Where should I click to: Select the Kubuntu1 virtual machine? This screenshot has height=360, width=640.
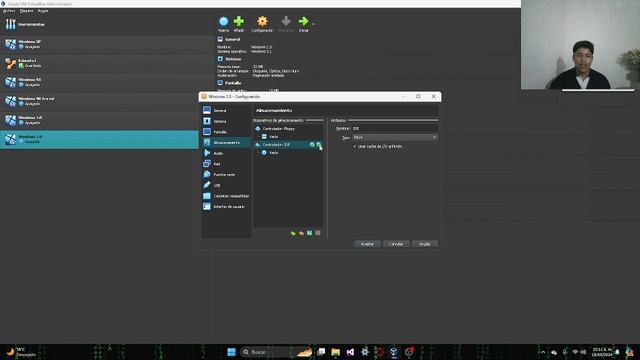(99, 63)
